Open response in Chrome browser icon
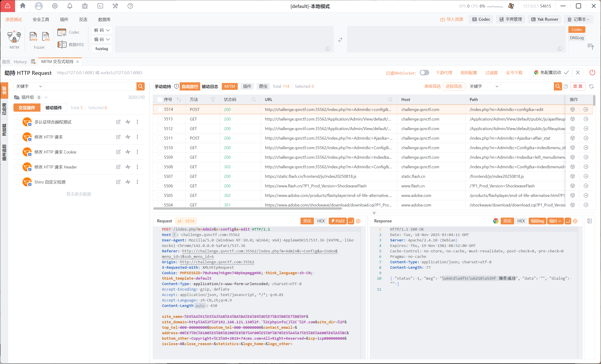 point(496,221)
